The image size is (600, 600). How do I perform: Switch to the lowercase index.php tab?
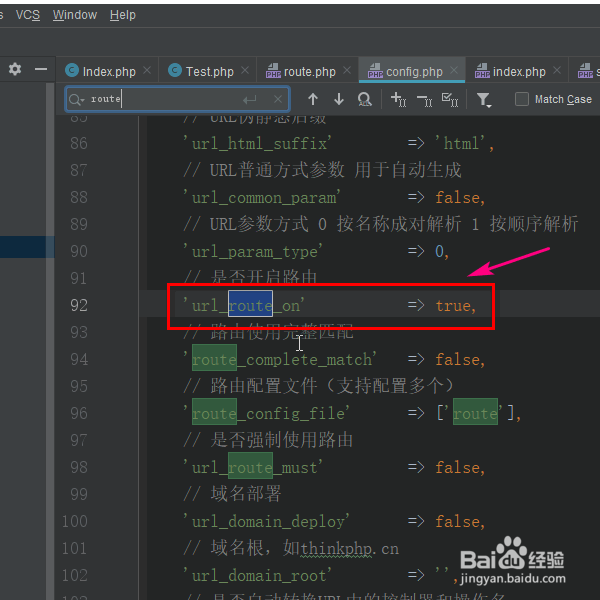[519, 72]
